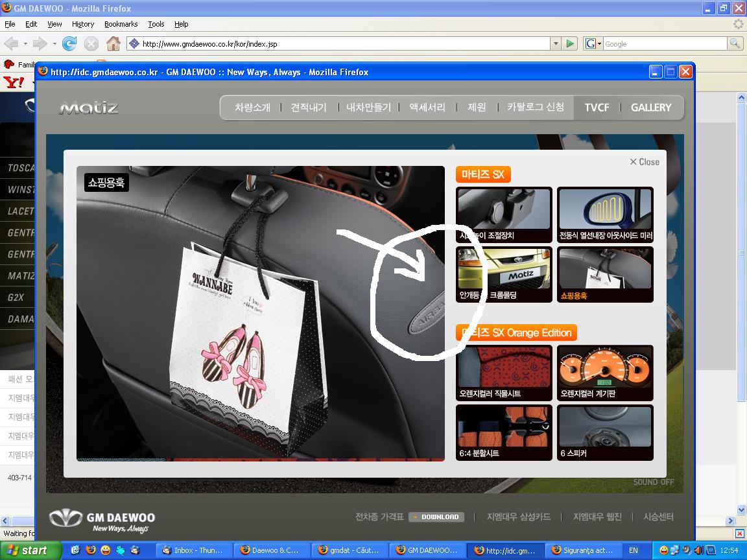Go to the Home page icon

113,44
